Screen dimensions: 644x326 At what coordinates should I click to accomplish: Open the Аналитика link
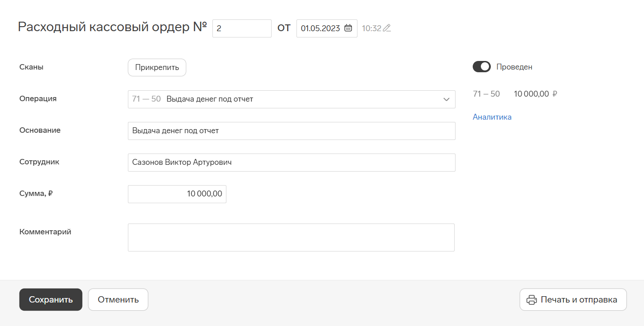click(x=492, y=117)
